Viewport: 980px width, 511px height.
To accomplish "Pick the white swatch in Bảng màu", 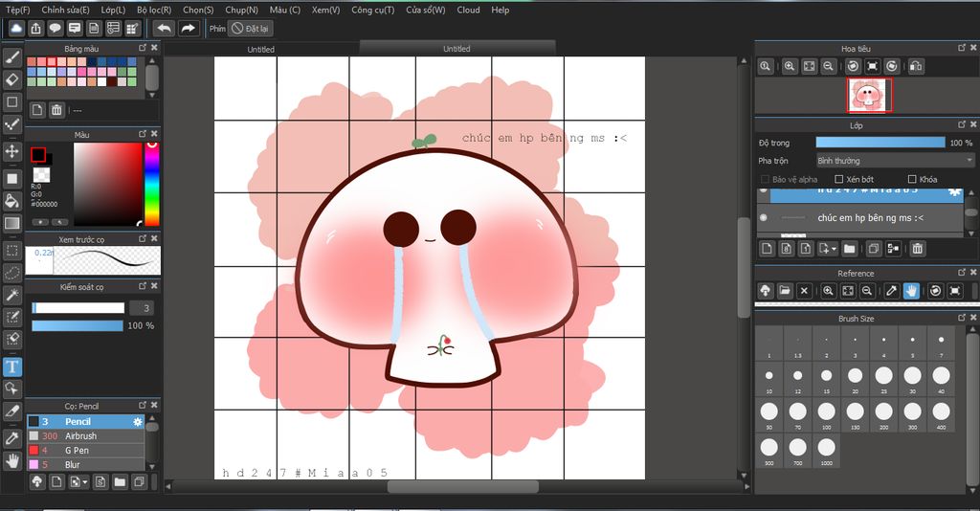I will coord(101,82).
